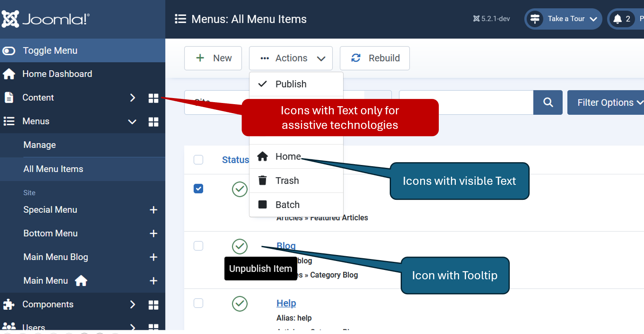Unpublish the Help item status icon
The width and height of the screenshot is (644, 334).
tap(240, 304)
